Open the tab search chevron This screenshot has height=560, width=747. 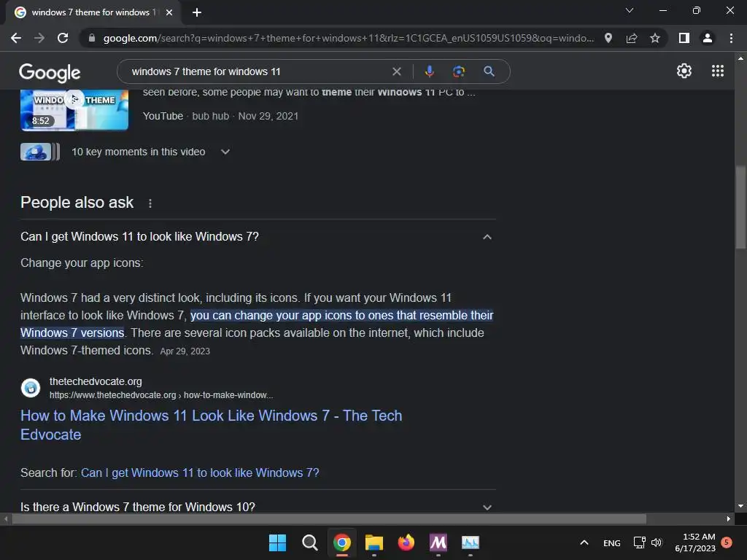(630, 10)
